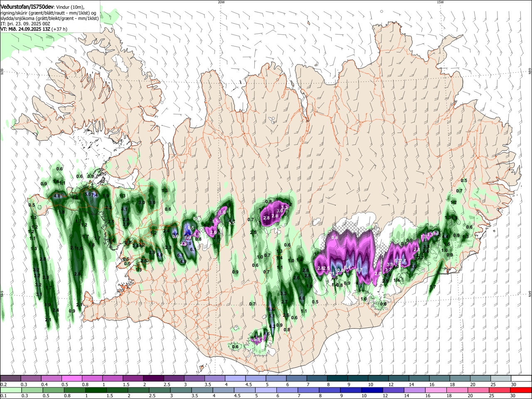Pick the dark teal snow swatch between 8 and 9
Image resolution: width=532 pixels, height=399 pixels.
(x=337, y=378)
